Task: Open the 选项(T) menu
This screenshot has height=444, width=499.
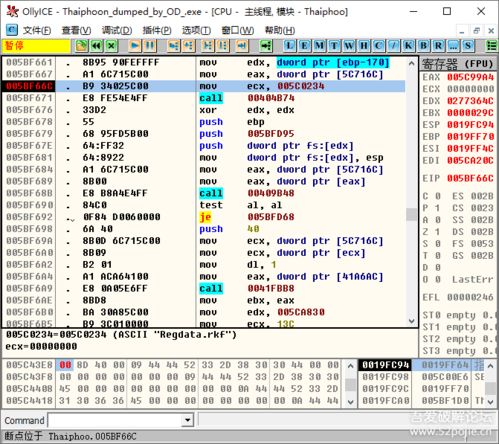Action: pos(196,30)
